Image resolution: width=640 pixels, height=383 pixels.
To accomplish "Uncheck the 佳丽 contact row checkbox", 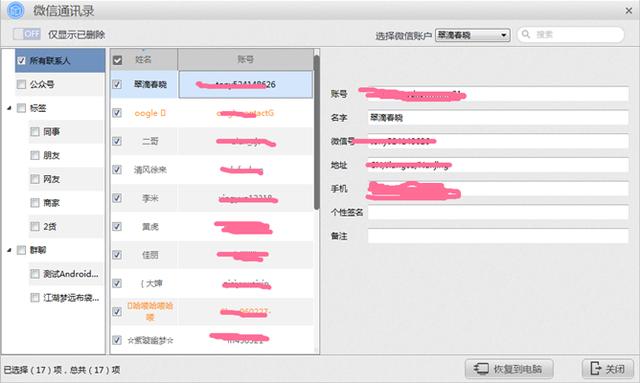I will (x=117, y=255).
